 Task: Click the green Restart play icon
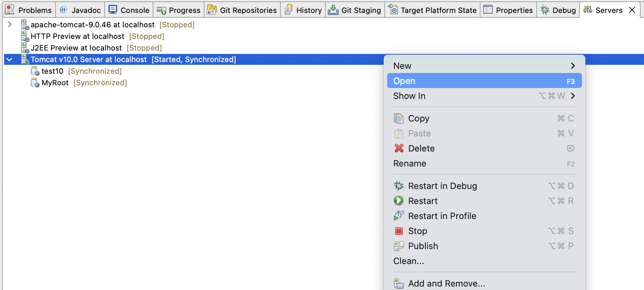pos(399,201)
